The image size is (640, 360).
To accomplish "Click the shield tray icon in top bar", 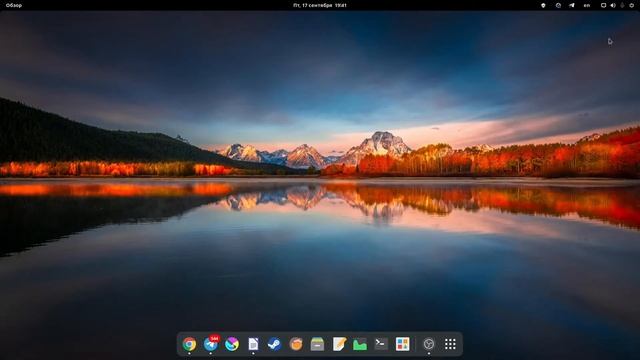I will (543, 5).
